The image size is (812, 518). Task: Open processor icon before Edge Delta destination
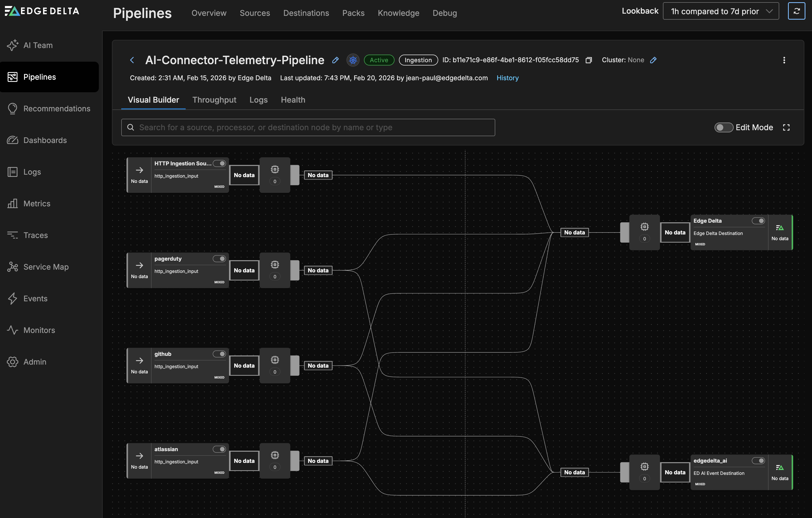(644, 227)
